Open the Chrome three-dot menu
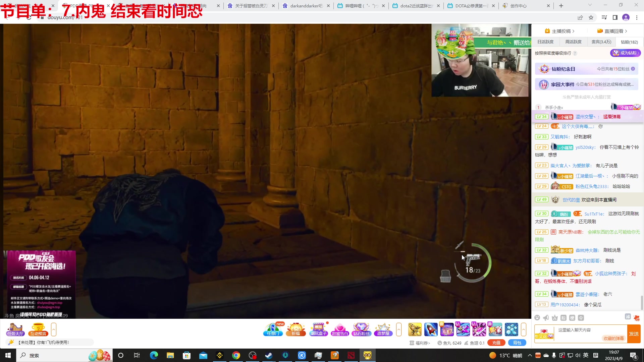This screenshot has height=362, width=644. 637,17
